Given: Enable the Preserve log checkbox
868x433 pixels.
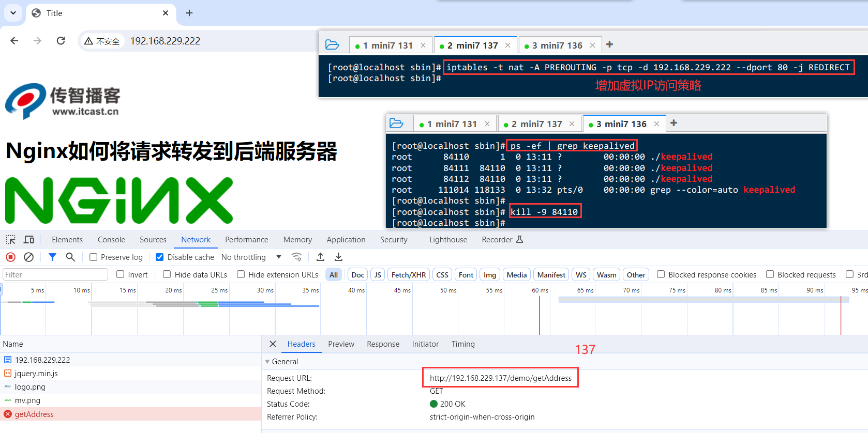Looking at the screenshot, I should pos(93,257).
